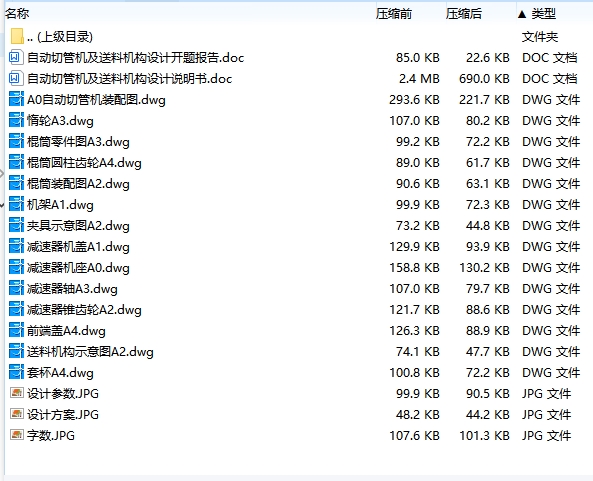This screenshot has width=593, height=481.
Task: Click the 48.2 KB original size value
Action: 418,415
